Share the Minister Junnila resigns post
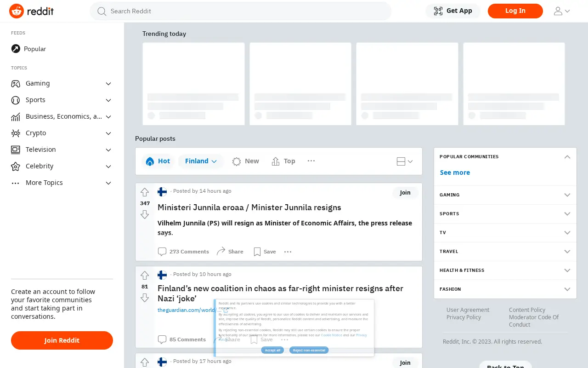 tap(230, 252)
